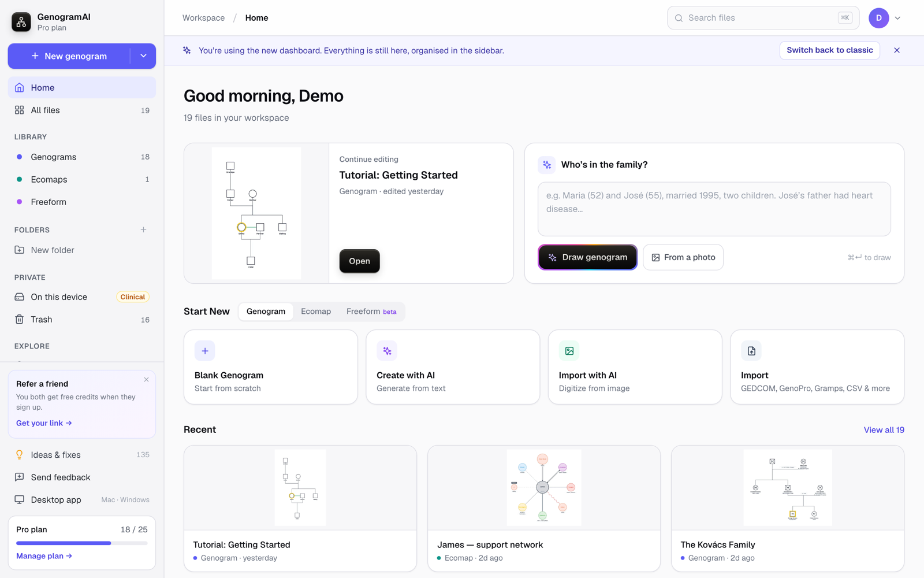The width and height of the screenshot is (924, 578).
Task: Open the Desktop app download item
Action: (x=82, y=500)
